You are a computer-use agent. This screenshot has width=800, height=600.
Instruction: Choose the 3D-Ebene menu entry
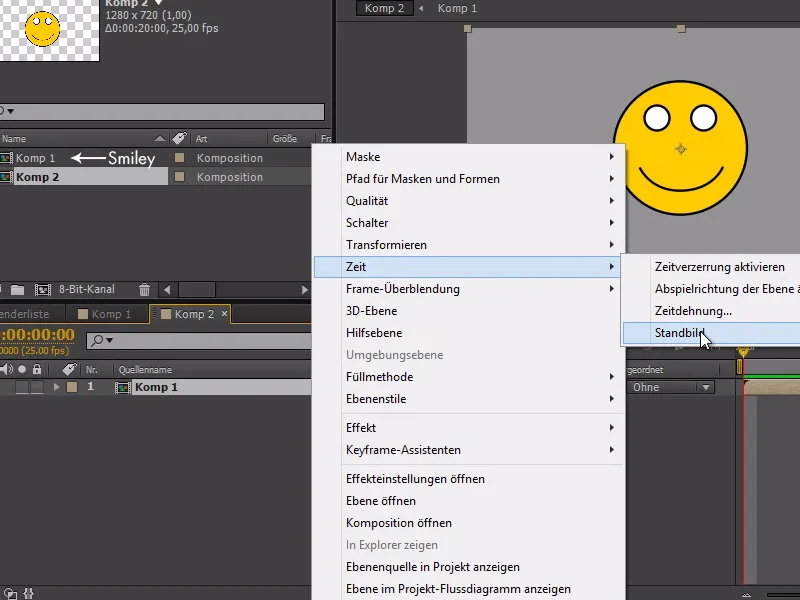click(x=468, y=311)
